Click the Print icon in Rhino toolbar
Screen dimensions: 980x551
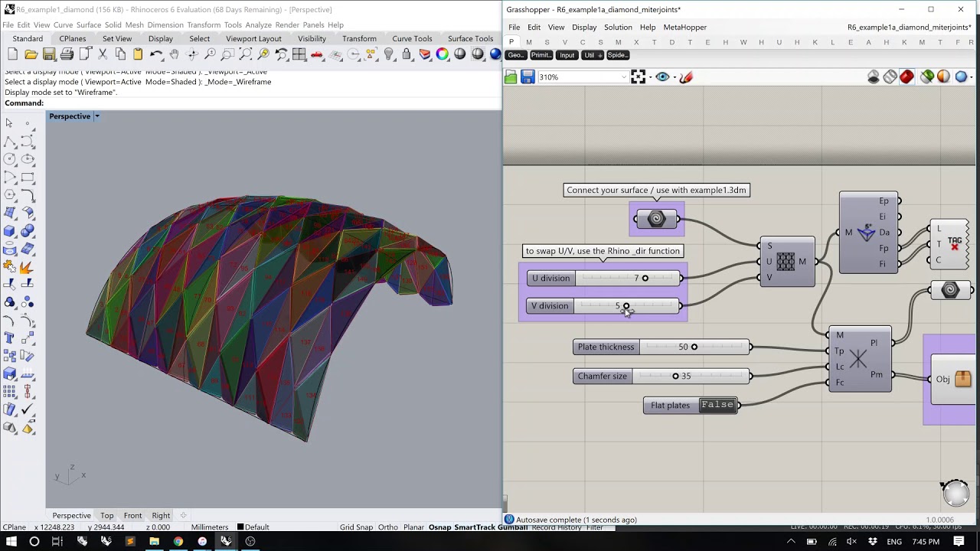pos(67,54)
